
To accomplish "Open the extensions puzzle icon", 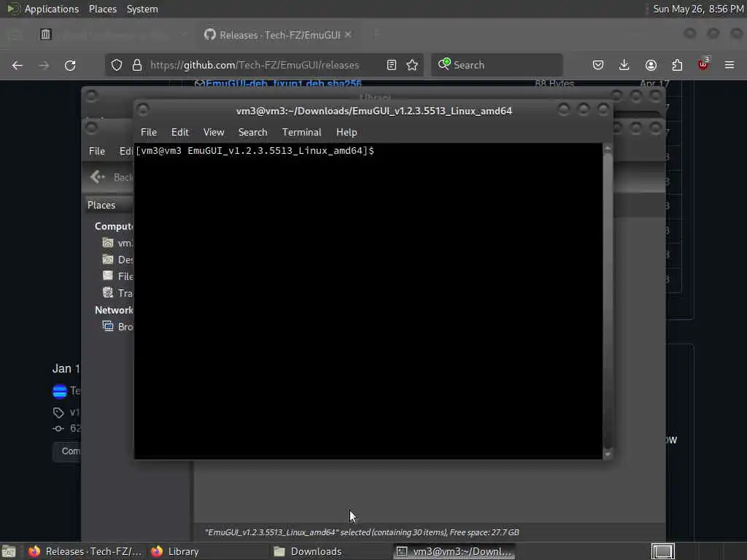I will click(677, 65).
